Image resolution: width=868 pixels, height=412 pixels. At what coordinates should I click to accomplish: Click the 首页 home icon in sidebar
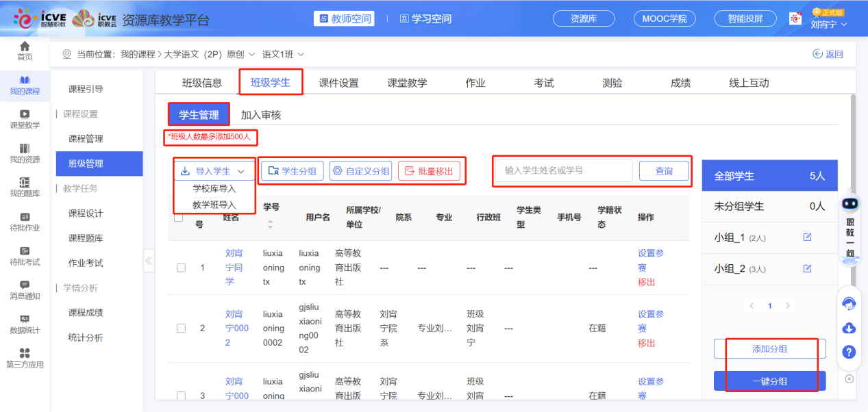pyautogui.click(x=25, y=47)
